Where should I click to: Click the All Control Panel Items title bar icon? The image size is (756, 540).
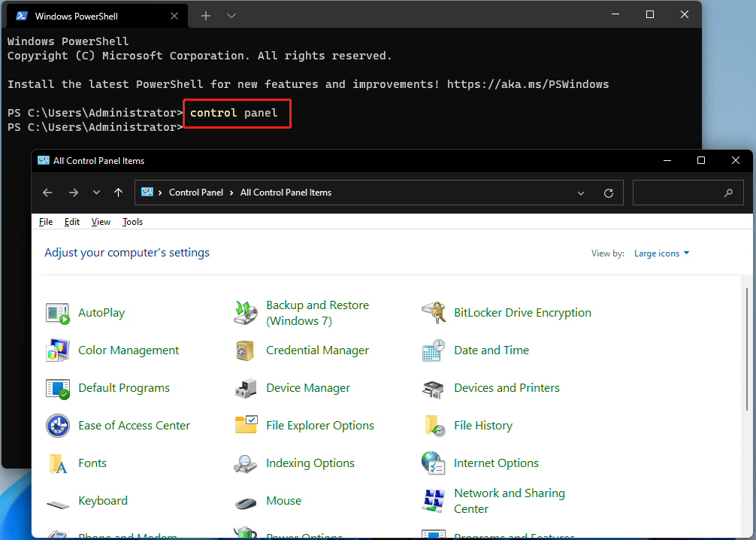[44, 161]
